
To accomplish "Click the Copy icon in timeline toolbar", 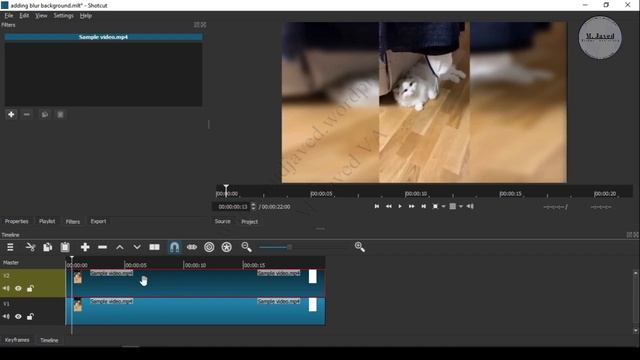I will pyautogui.click(x=48, y=247).
